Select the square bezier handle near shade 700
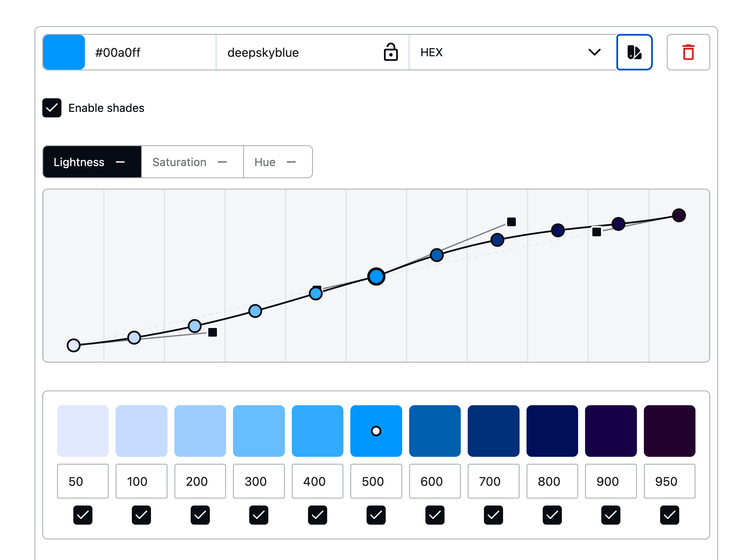This screenshot has height=560, width=754. (x=511, y=222)
